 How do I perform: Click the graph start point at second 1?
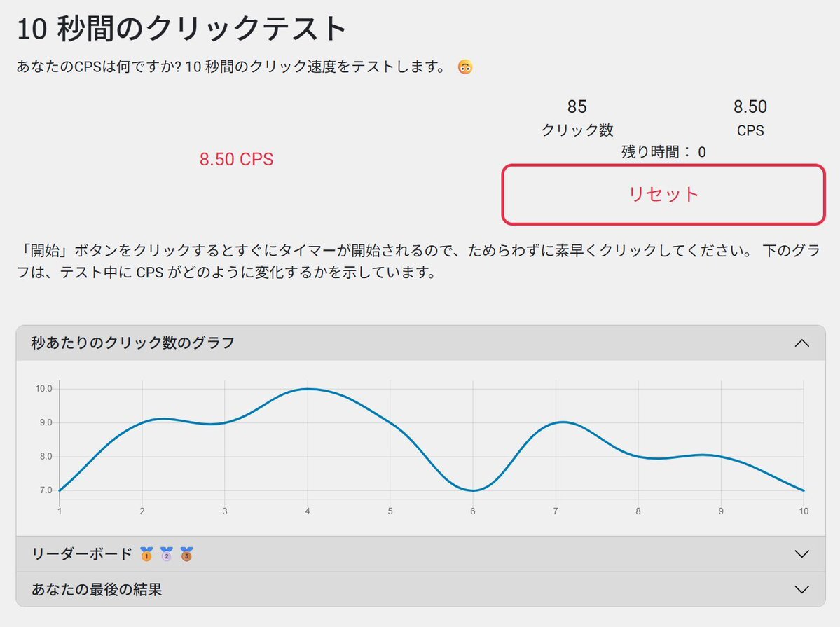point(60,490)
